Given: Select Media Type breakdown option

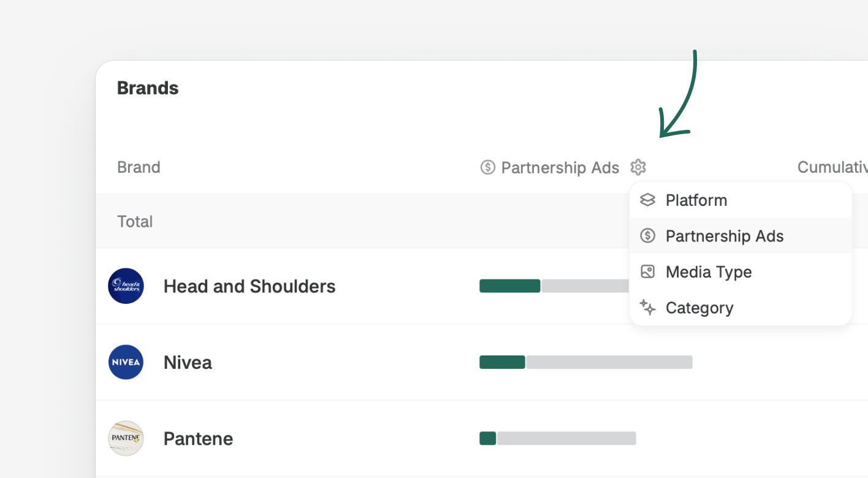Looking at the screenshot, I should [x=709, y=272].
